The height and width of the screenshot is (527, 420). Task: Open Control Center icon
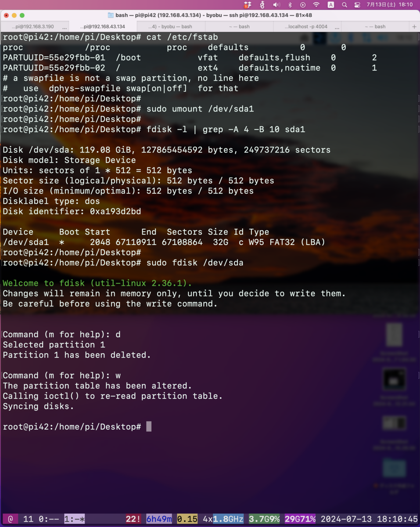click(357, 5)
